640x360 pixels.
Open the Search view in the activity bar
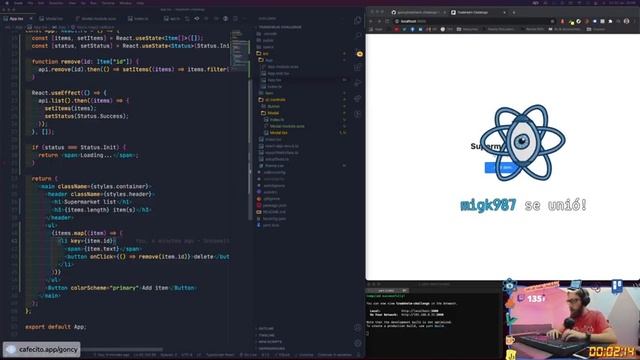(x=358, y=36)
